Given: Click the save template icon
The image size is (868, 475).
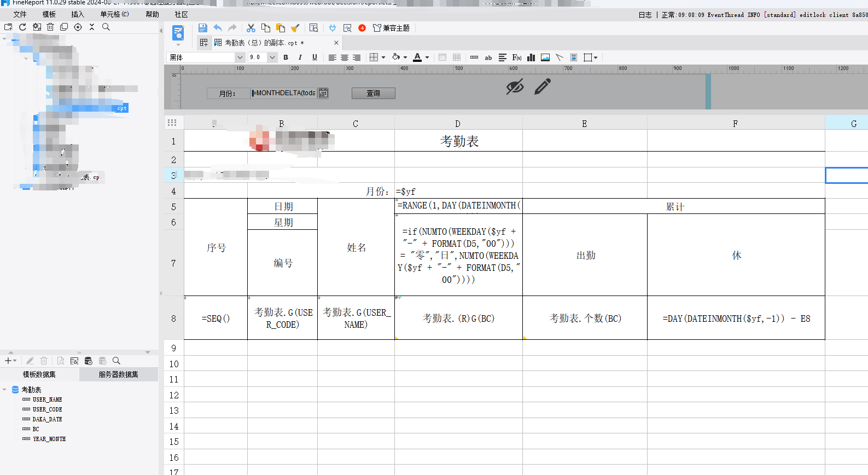Looking at the screenshot, I should pyautogui.click(x=202, y=28).
